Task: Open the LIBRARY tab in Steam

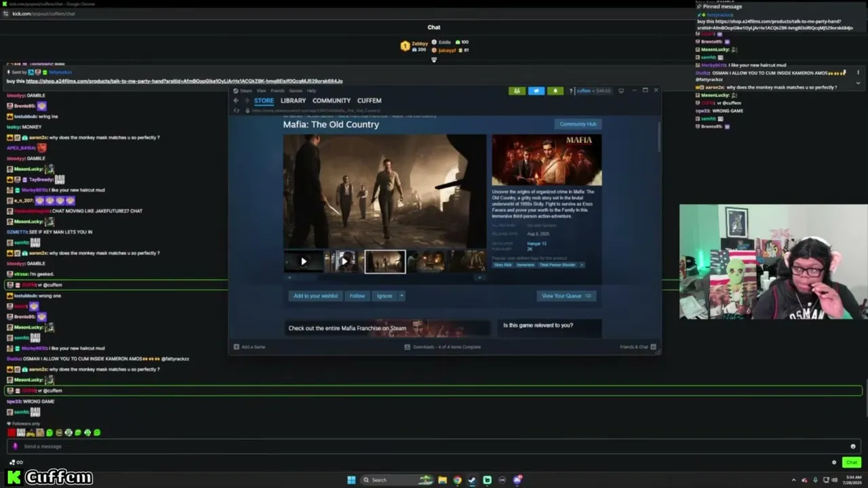Action: pyautogui.click(x=293, y=101)
